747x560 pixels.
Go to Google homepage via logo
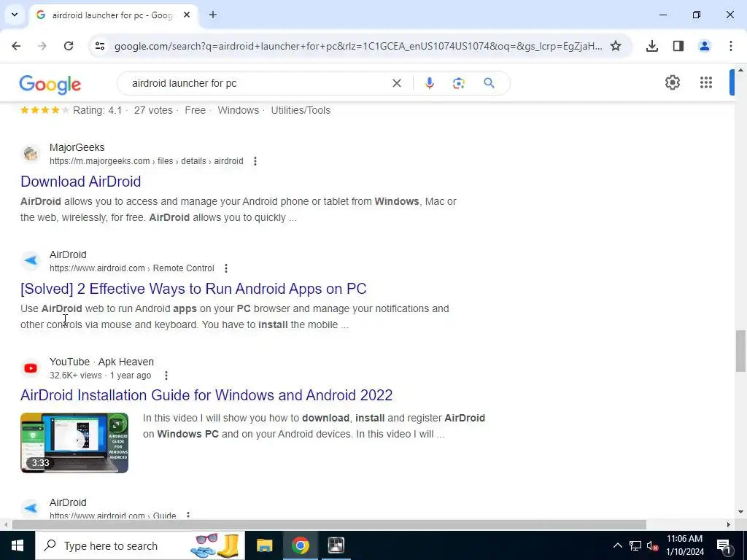click(x=50, y=85)
